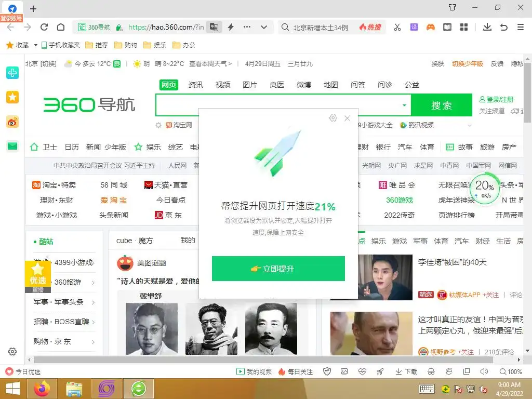532x399 pixels.
Task: Open a new tab with plus button
Action: pyautogui.click(x=33, y=9)
